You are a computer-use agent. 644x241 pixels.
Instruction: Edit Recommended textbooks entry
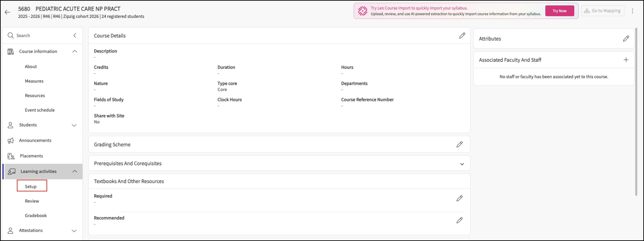pyautogui.click(x=459, y=220)
